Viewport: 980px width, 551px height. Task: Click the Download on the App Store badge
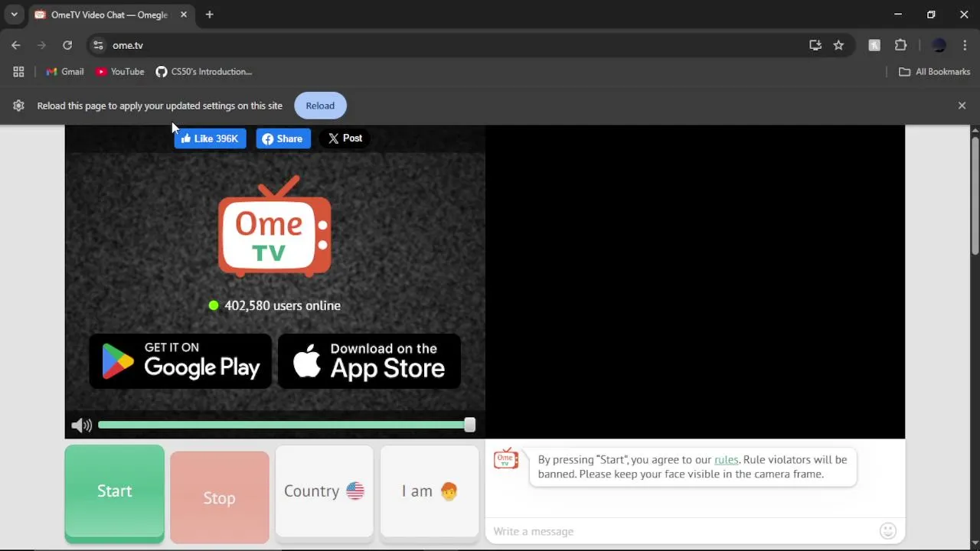pyautogui.click(x=369, y=360)
